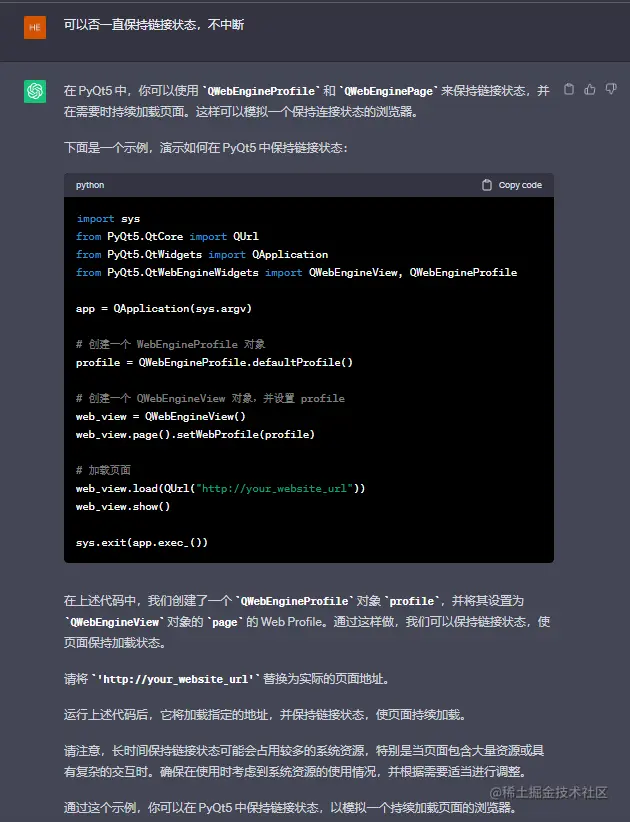
Task: Click the final sentence starting '通过这个示例'
Action: click(290, 808)
